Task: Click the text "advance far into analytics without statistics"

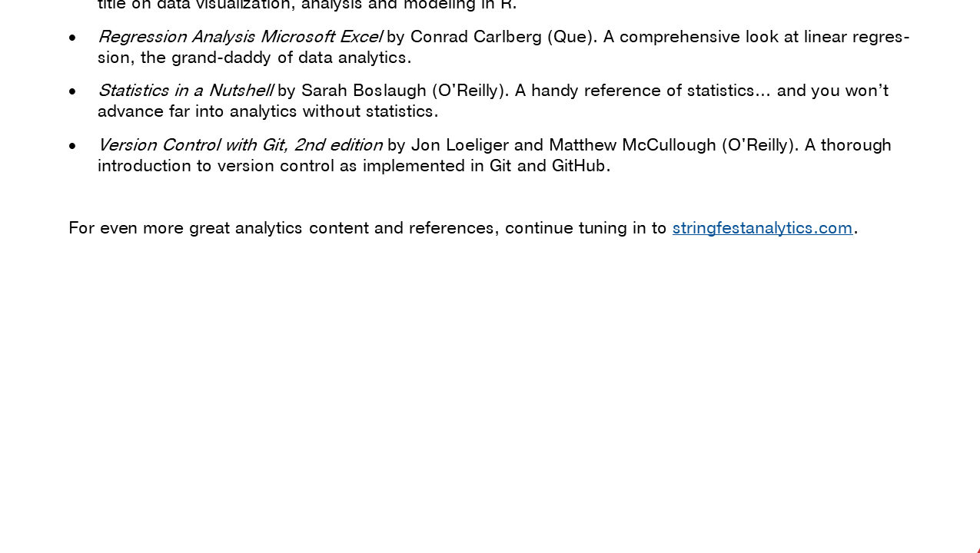Action: [x=267, y=111]
